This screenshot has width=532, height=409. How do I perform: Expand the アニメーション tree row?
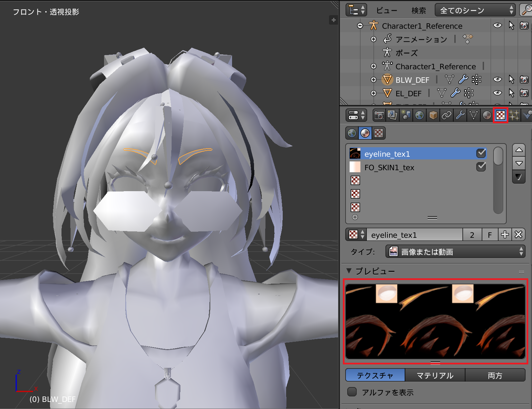click(x=374, y=39)
